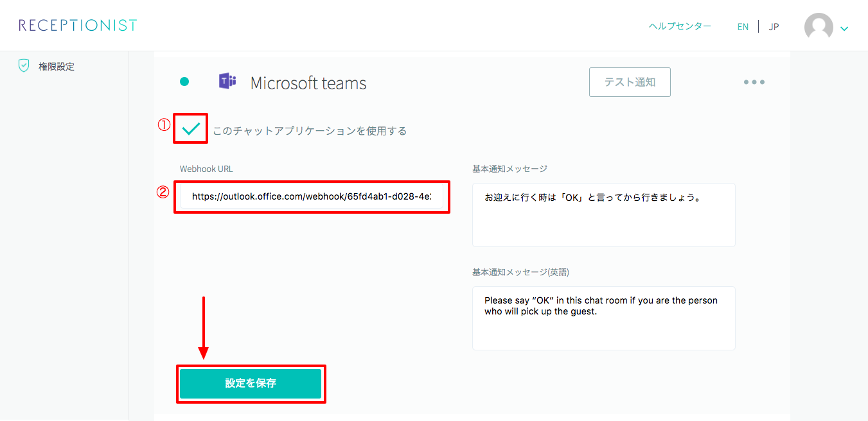This screenshot has width=868, height=421.
Task: Uncheck the use-this-chat-application checkmark
Action: (191, 129)
